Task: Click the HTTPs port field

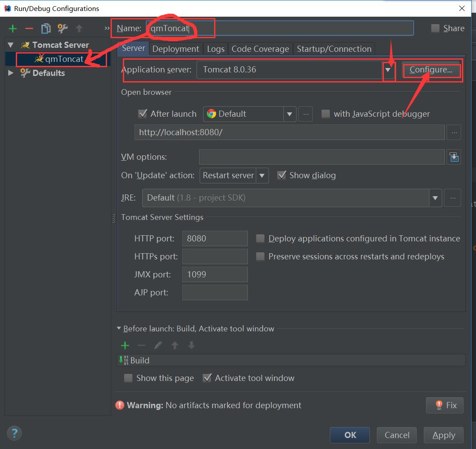Action: pos(215,256)
